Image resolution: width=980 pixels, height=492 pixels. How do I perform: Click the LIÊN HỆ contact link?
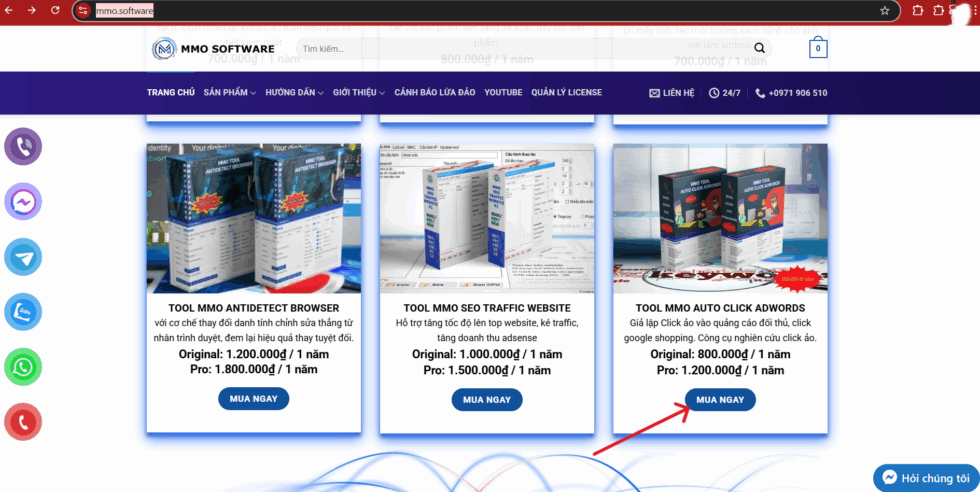coord(672,93)
